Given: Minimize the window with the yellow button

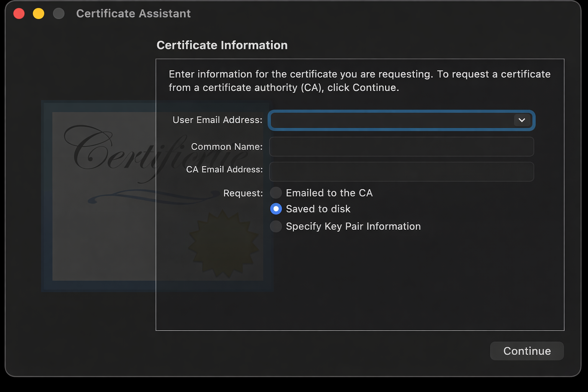Looking at the screenshot, I should point(38,14).
